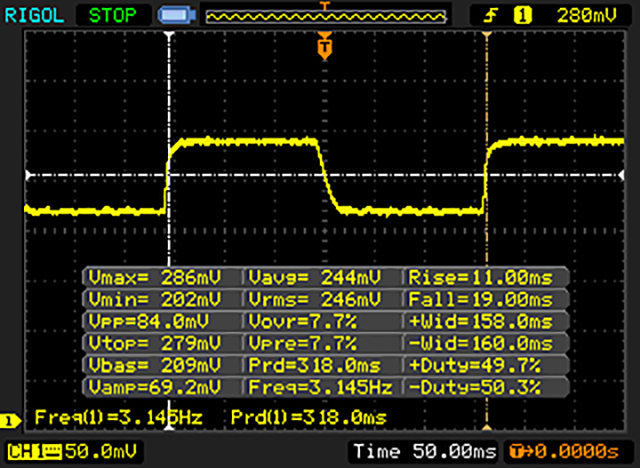
Task: Click the RIGOL logo text
Action: [x=34, y=16]
